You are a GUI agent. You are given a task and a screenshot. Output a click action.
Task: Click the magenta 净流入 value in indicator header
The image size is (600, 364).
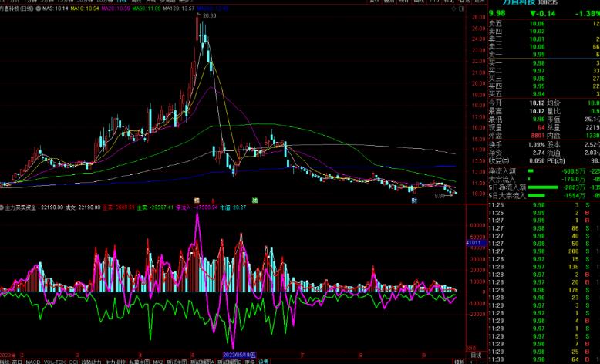(197, 207)
